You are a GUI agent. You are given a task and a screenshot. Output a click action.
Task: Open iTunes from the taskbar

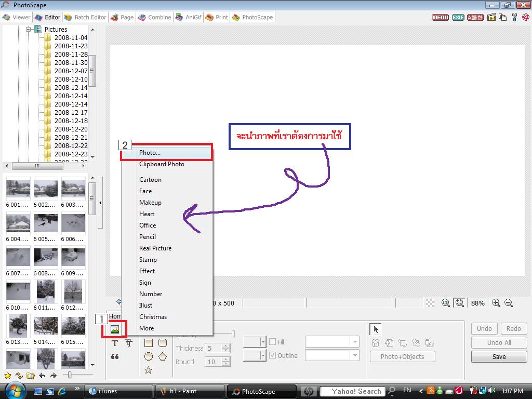click(118, 391)
